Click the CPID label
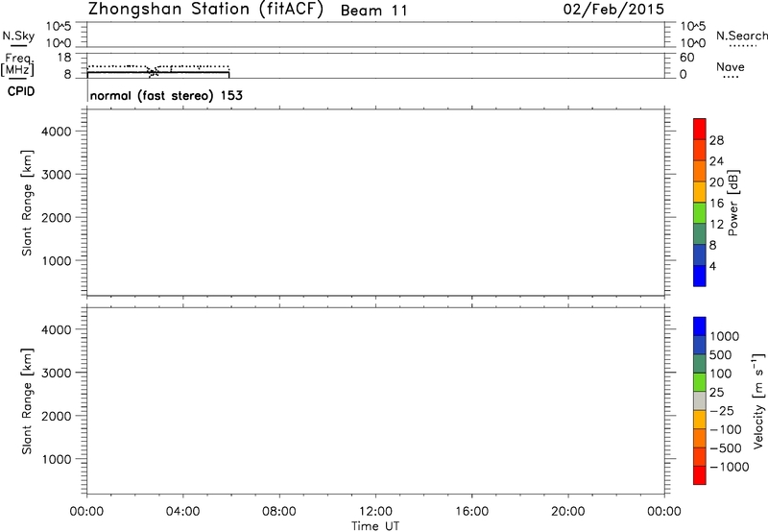Screen dimensions: 768x532 [x=21, y=91]
